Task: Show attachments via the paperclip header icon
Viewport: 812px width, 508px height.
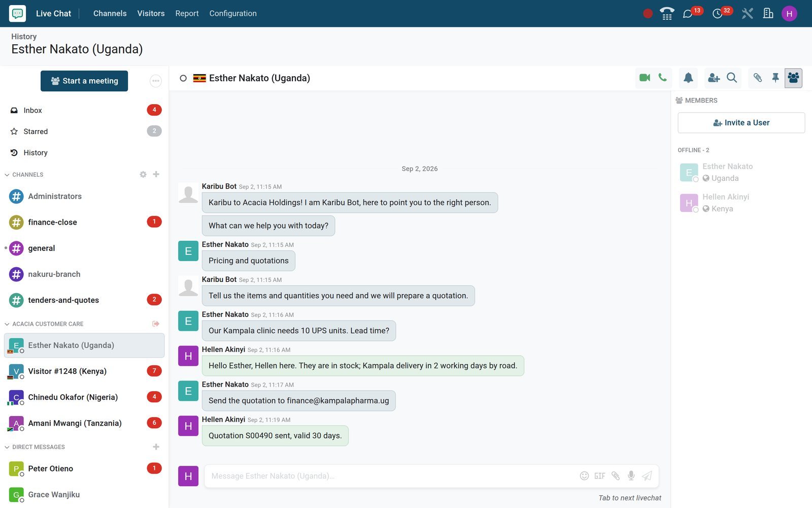Action: 758,78
